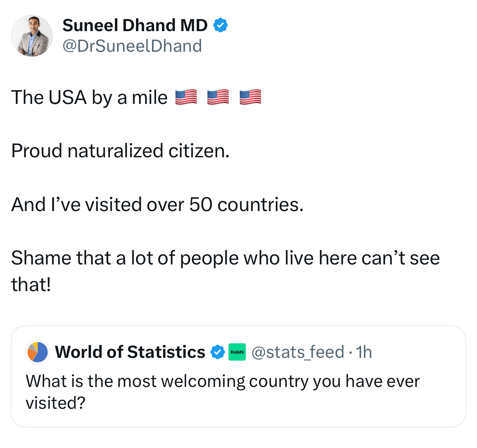Click the 'visited over 50 countries' sentence

157,204
